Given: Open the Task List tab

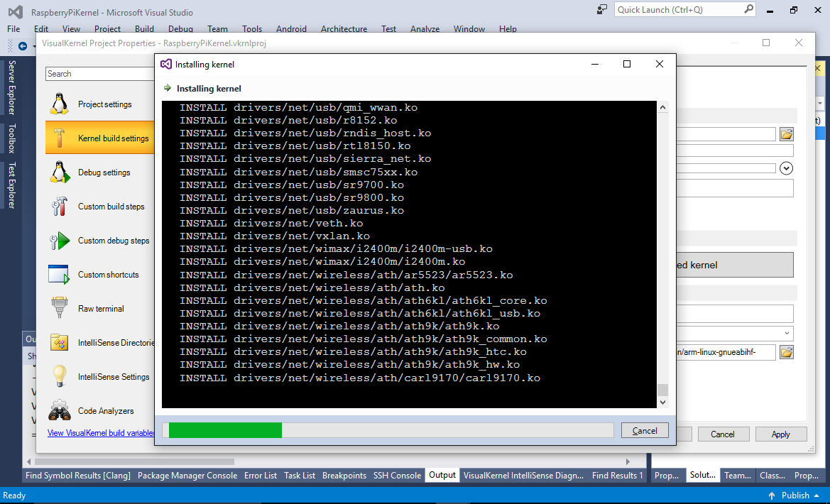Looking at the screenshot, I should tap(300, 476).
